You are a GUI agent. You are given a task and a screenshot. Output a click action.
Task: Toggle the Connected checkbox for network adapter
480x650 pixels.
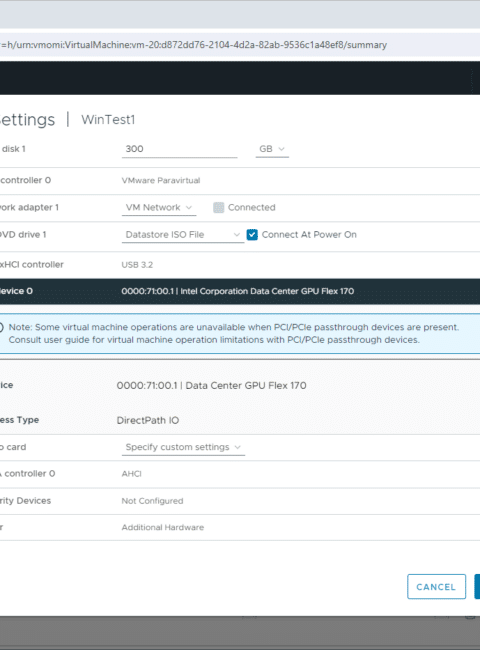click(x=218, y=208)
